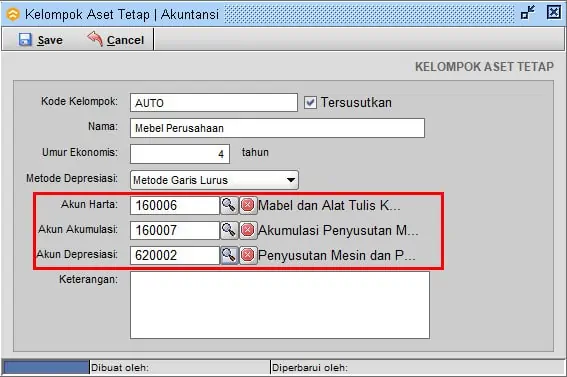Click the floppy disk Save icon
Screen dimensions: 567x377
click(x=25, y=39)
